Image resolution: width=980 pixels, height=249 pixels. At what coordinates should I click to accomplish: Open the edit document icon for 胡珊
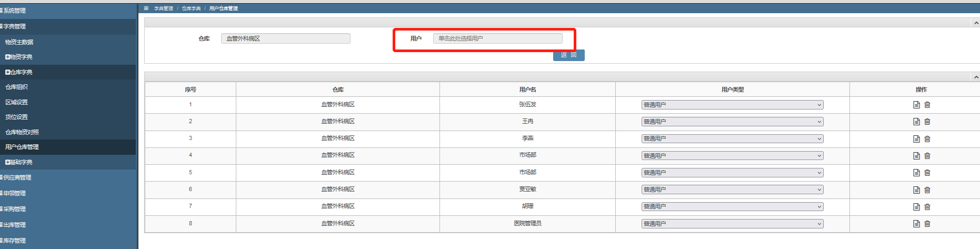pos(916,207)
